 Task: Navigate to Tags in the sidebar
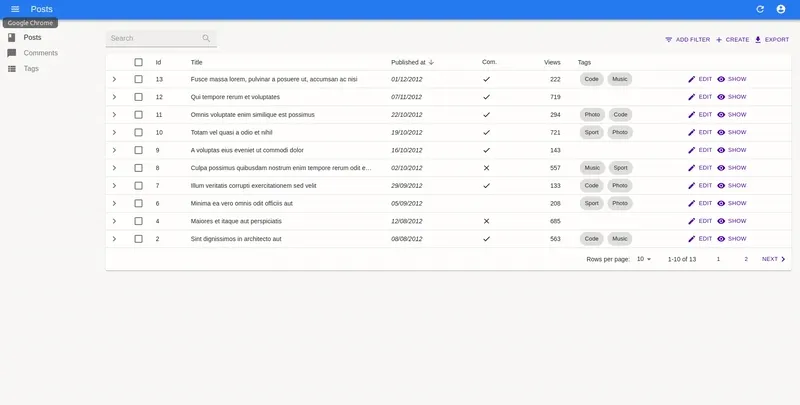click(31, 69)
